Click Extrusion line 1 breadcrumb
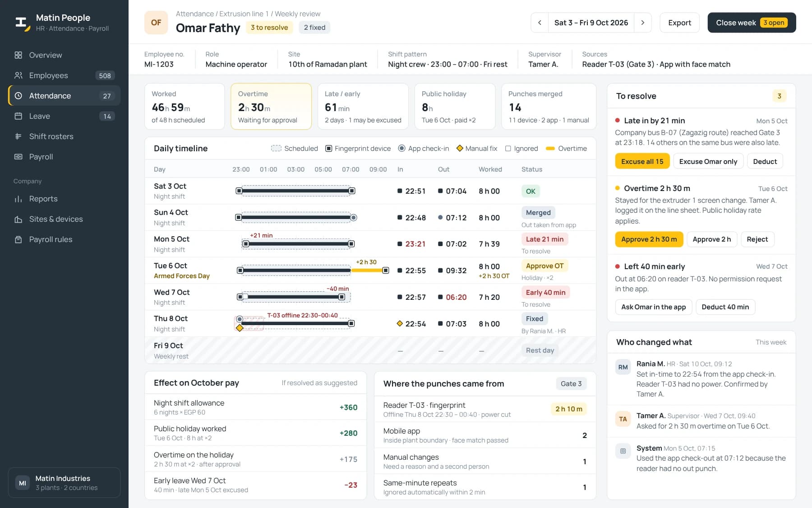This screenshot has width=812, height=508. point(244,14)
